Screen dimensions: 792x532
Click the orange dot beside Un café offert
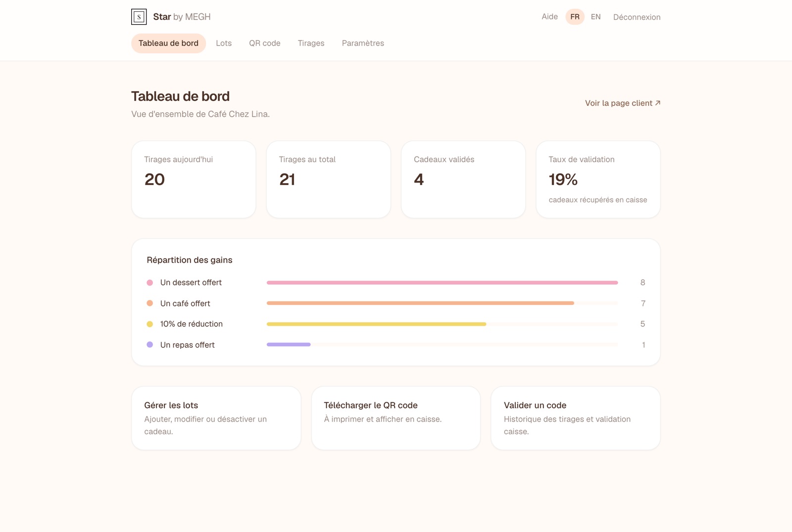click(x=150, y=303)
